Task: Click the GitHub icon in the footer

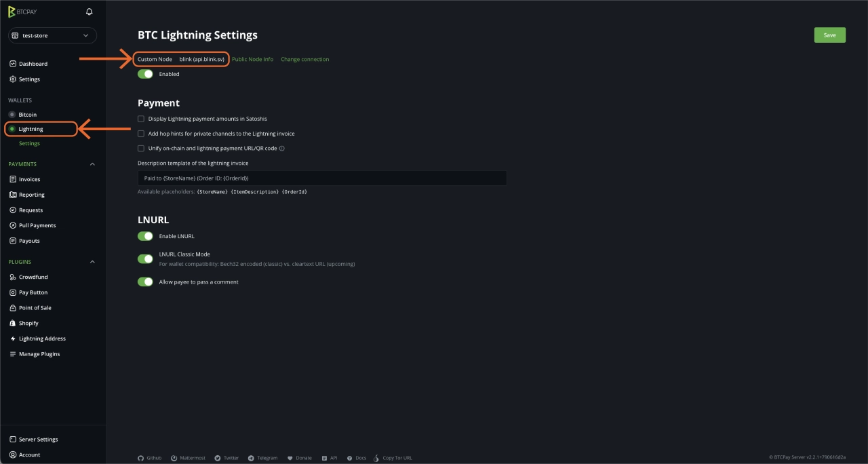Action: (x=140, y=458)
